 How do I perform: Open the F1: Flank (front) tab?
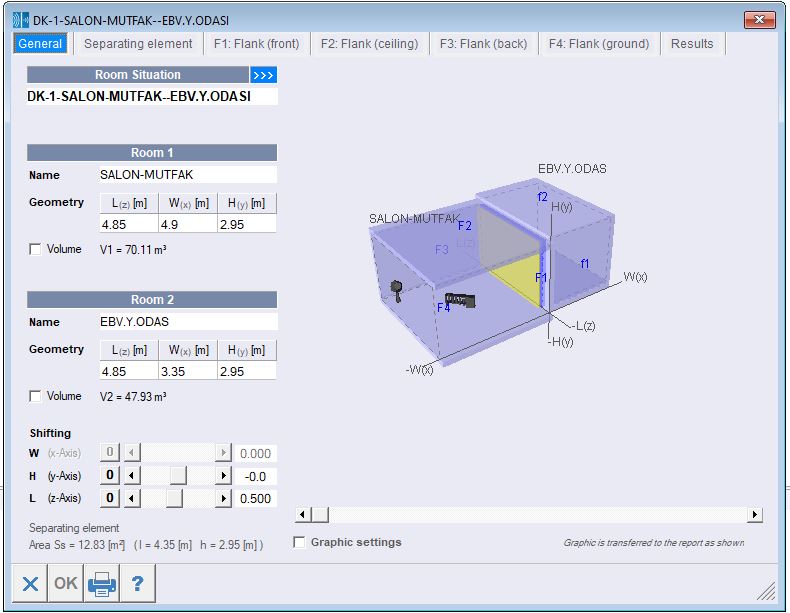pyautogui.click(x=256, y=44)
